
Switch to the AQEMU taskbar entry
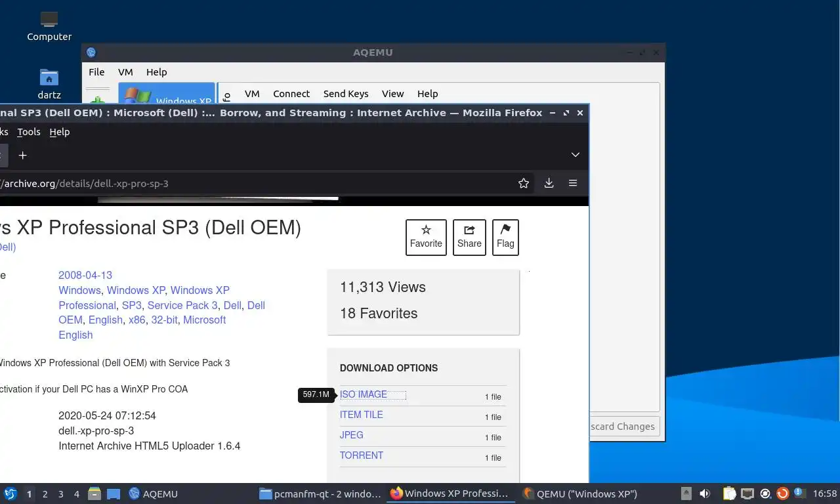point(154,493)
